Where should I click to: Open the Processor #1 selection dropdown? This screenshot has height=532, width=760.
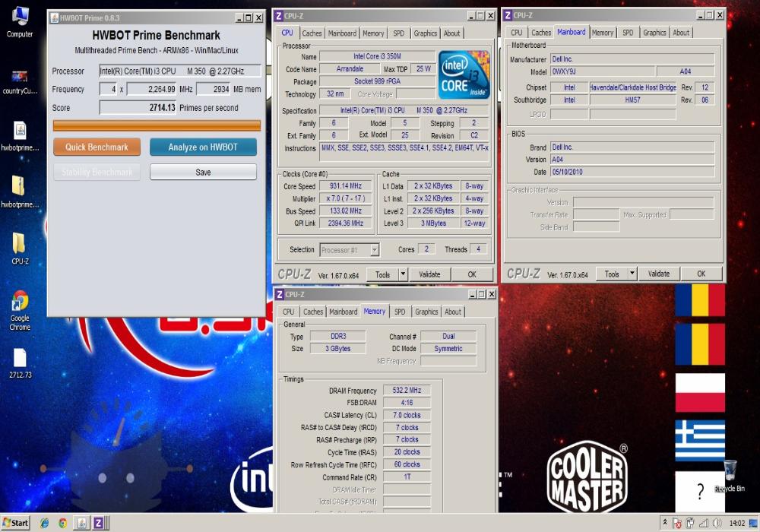pyautogui.click(x=350, y=250)
